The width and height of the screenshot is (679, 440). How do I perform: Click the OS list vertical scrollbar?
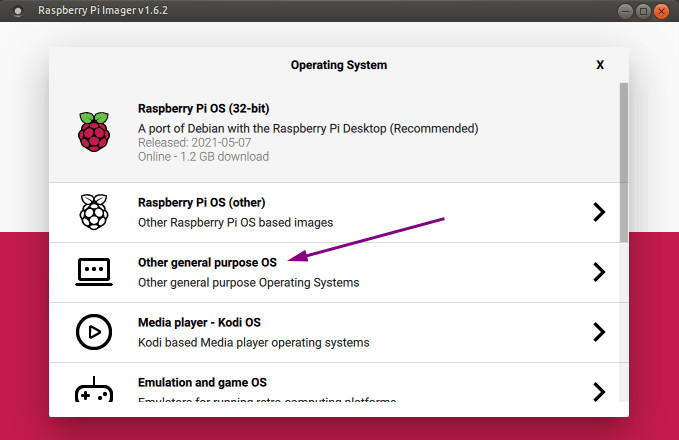coord(624,160)
